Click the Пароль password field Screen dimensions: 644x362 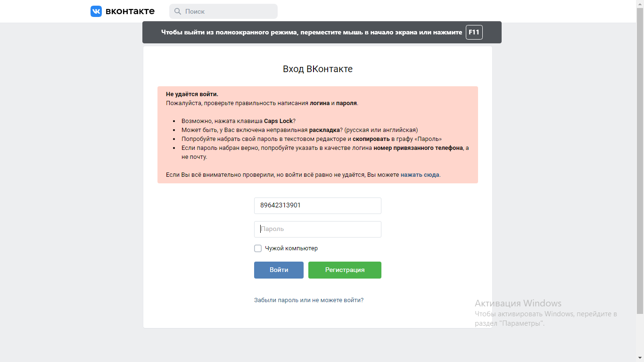click(318, 229)
